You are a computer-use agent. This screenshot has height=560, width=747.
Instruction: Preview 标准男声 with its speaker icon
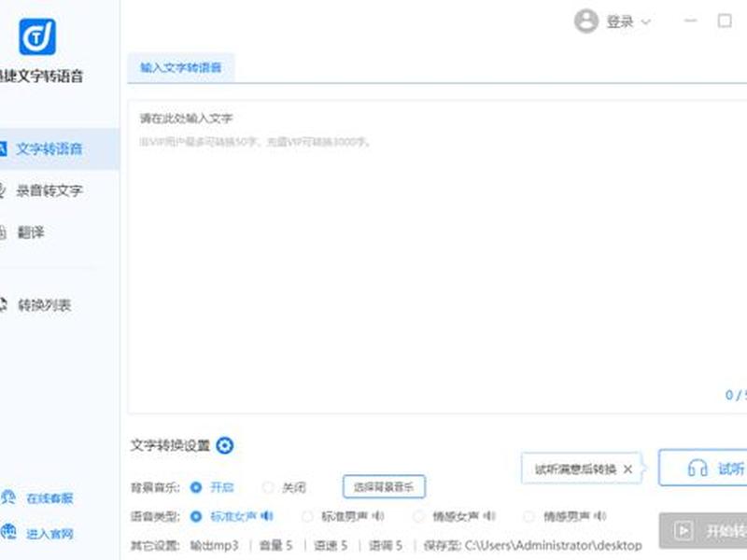(378, 516)
